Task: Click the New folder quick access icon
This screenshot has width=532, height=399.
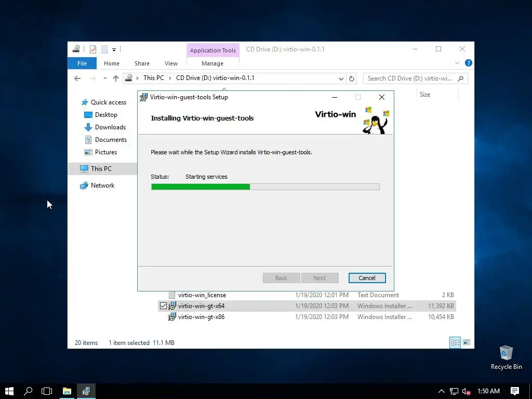Action: pyautogui.click(x=104, y=49)
